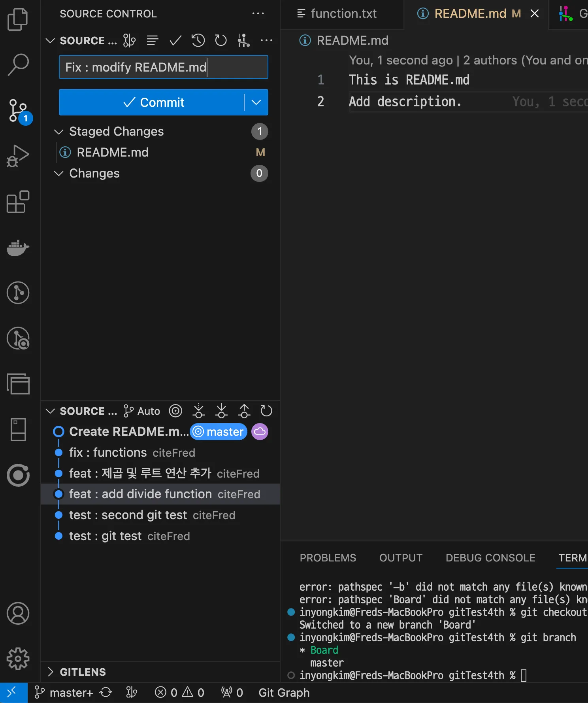This screenshot has width=588, height=703.
Task: Refresh the source control graph
Action: pos(266,411)
